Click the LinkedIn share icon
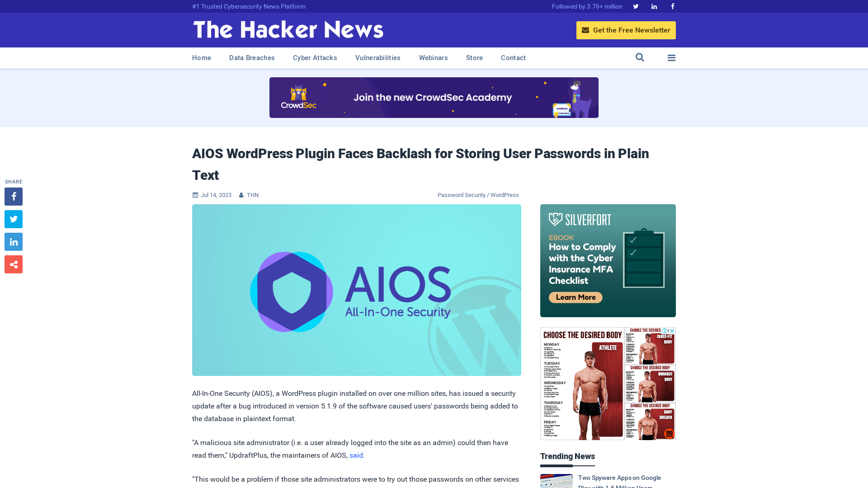Image resolution: width=868 pixels, height=488 pixels. [13, 241]
